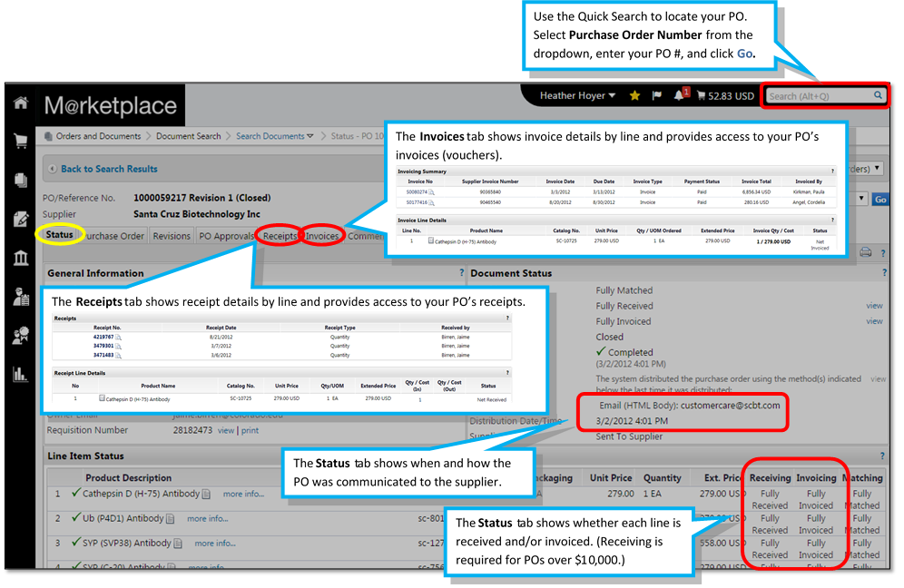Viewport: 904px width, 588px height.
Task: Select requisition number 28182473
Action: tap(192, 431)
